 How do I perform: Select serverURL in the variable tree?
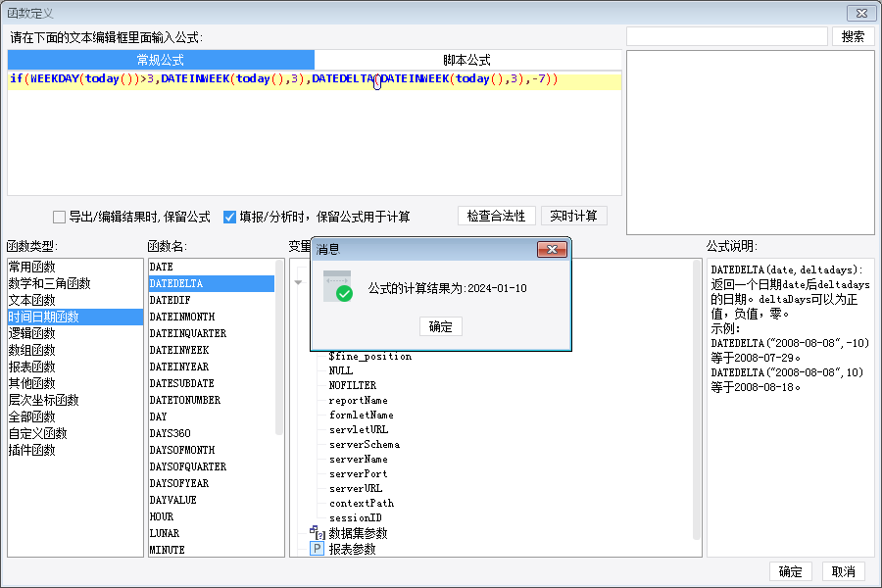356,488
